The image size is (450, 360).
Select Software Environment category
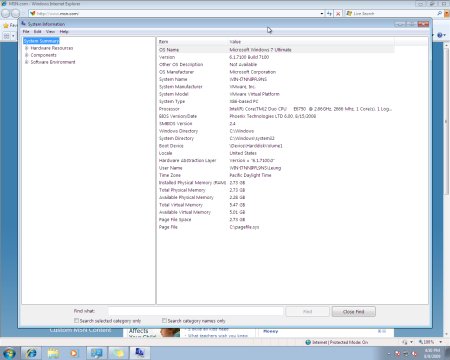(53, 62)
